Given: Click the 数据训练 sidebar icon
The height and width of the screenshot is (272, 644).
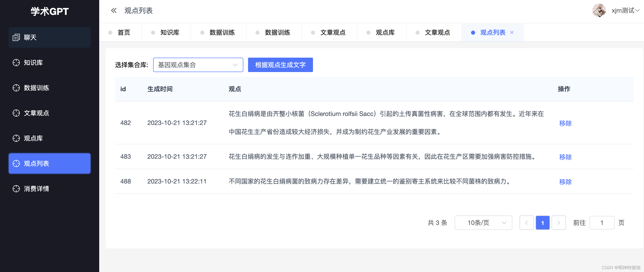Looking at the screenshot, I should pos(16,88).
